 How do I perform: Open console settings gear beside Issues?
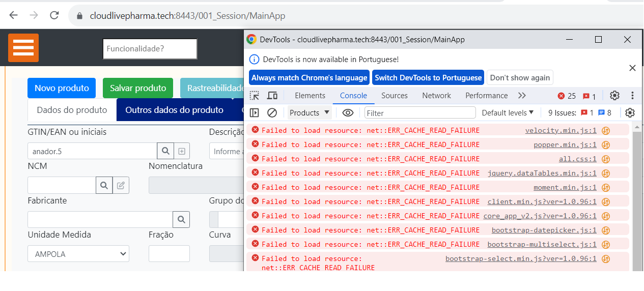tap(630, 113)
